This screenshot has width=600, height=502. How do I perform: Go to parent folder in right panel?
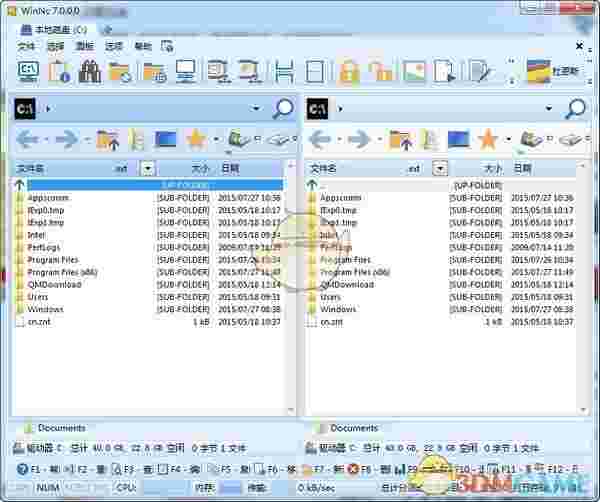400,140
